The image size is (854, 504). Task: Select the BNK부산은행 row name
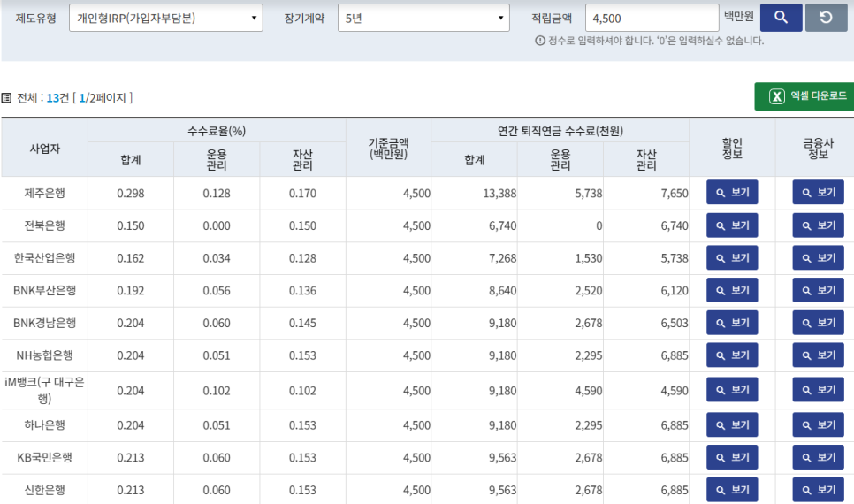[45, 290]
